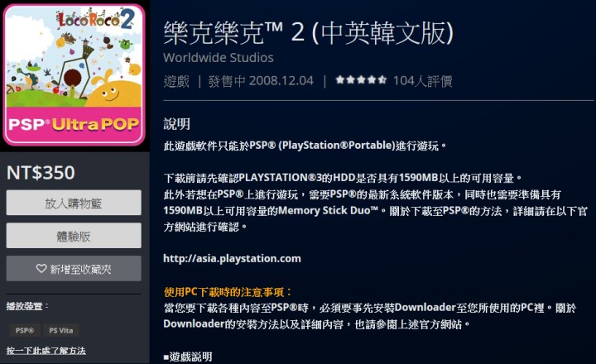
Task: Click the 使用PC下載時的注意事項 heading
Action: tap(228, 292)
